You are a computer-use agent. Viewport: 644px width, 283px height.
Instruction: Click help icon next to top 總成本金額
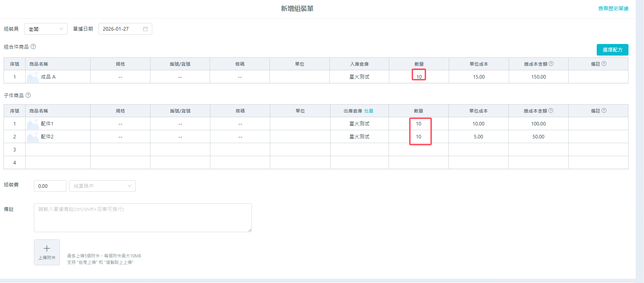551,64
